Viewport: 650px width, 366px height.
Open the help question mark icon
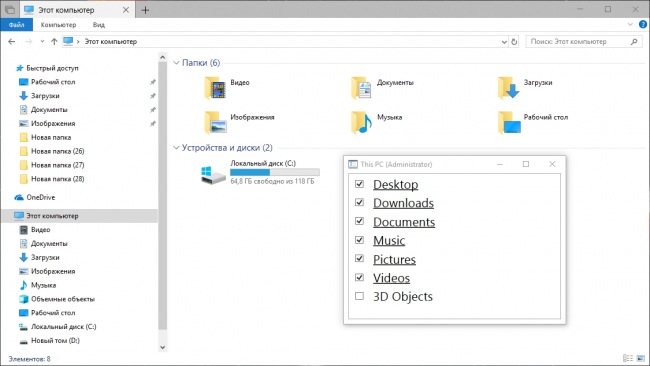tap(643, 24)
